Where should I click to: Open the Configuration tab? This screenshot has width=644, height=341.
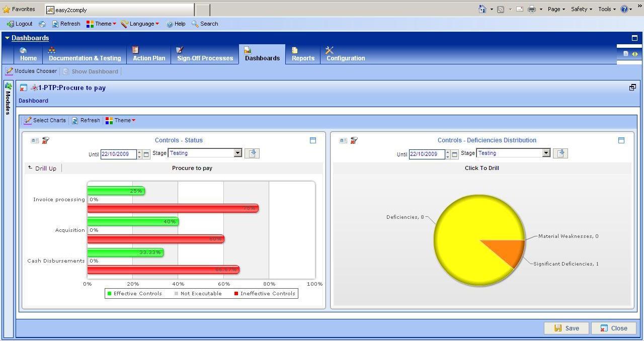(345, 54)
